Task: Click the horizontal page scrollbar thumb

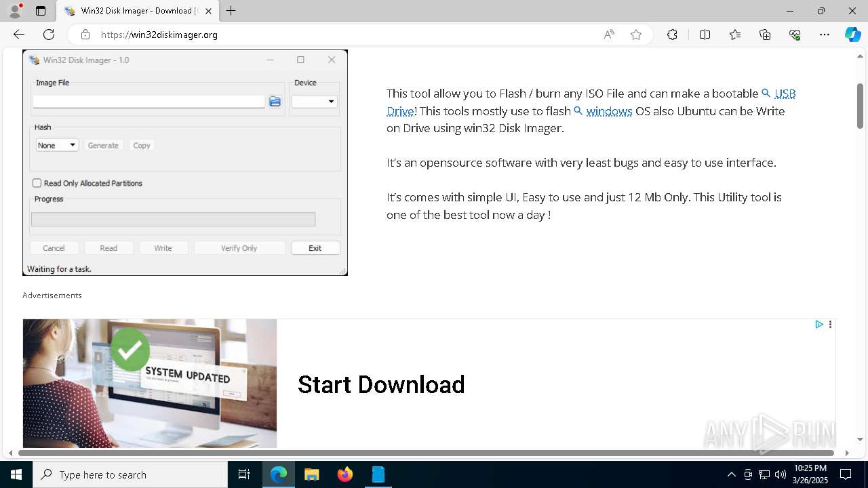Action: point(426,453)
